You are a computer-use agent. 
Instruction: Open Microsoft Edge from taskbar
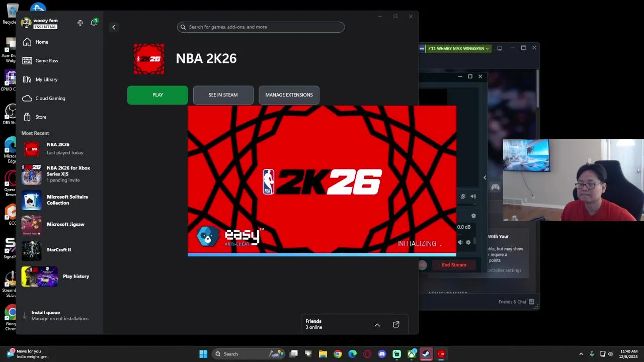(353, 354)
